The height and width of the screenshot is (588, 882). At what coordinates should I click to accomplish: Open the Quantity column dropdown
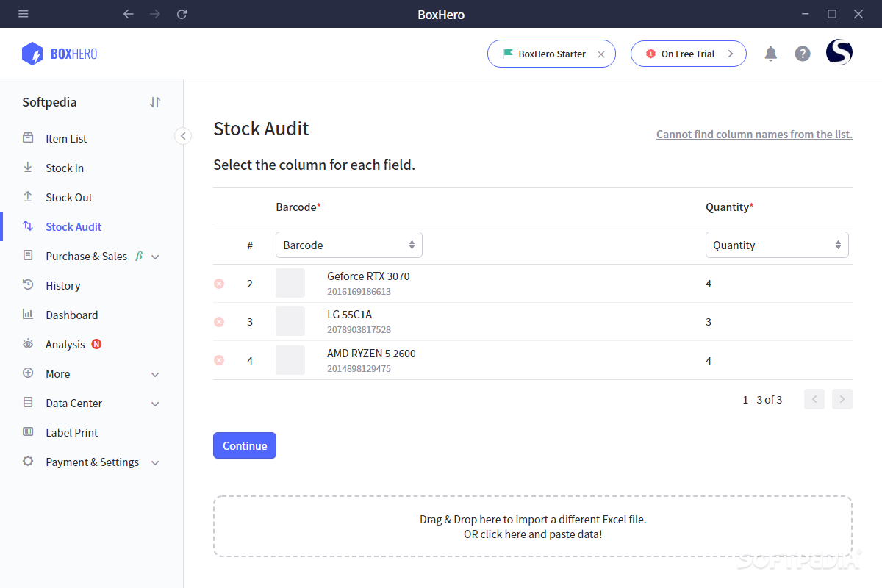point(777,245)
